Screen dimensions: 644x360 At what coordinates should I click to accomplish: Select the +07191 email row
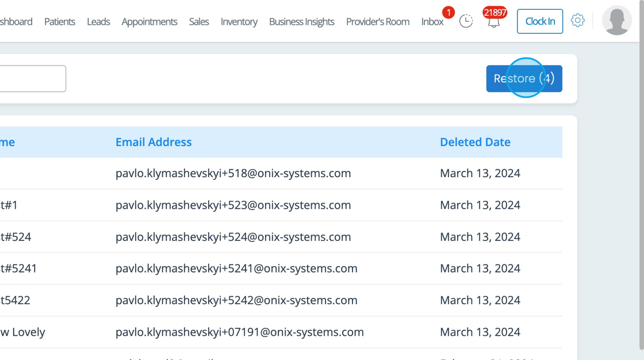click(x=239, y=332)
